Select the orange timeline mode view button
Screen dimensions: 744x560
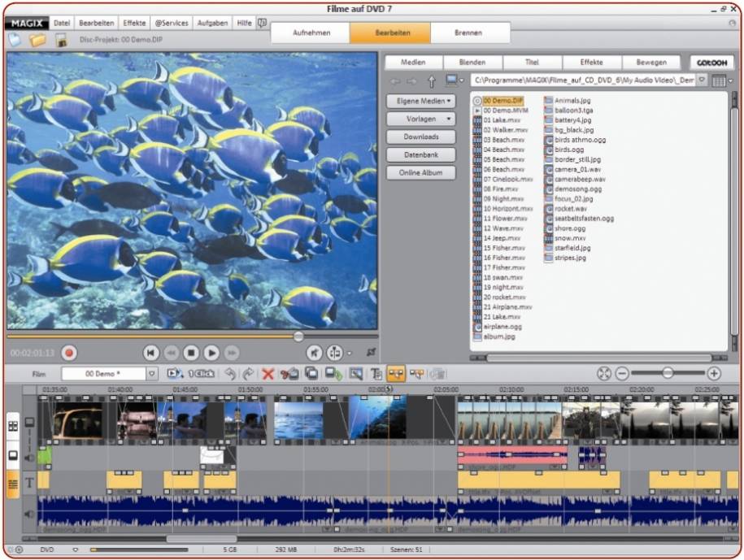tap(13, 484)
